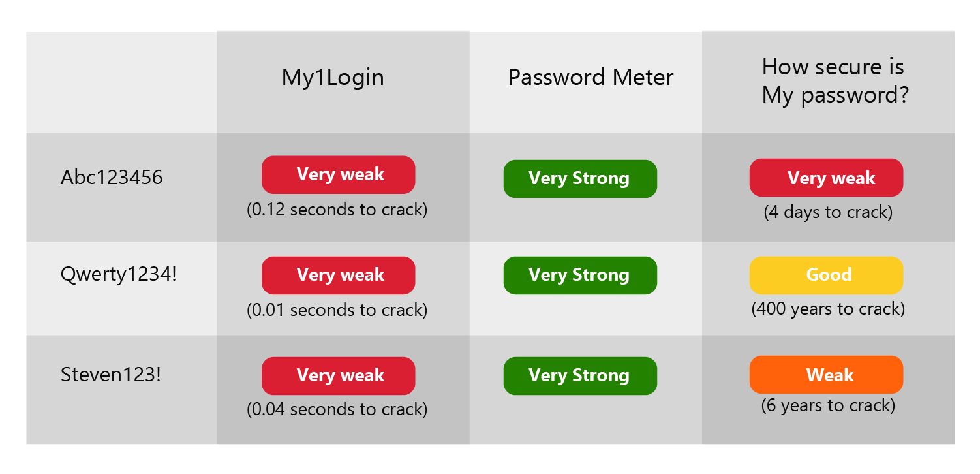Click My1Login Very weak badge for Qwerty1234!
This screenshot has height=474, width=980.
coord(339,275)
